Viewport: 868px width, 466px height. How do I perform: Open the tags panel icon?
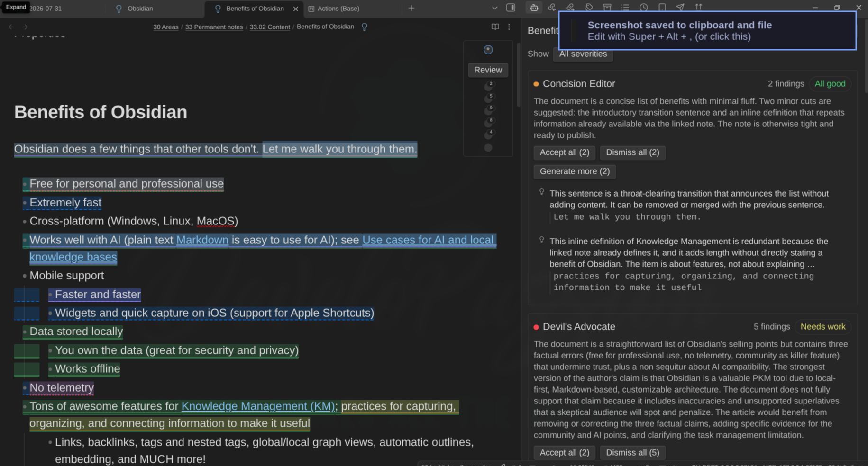(x=589, y=8)
